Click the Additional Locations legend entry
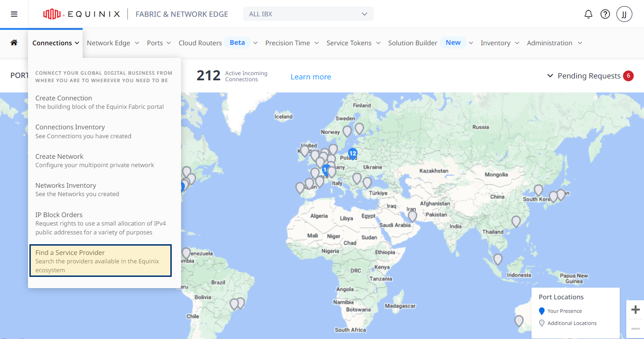The height and width of the screenshot is (339, 644). click(x=567, y=323)
